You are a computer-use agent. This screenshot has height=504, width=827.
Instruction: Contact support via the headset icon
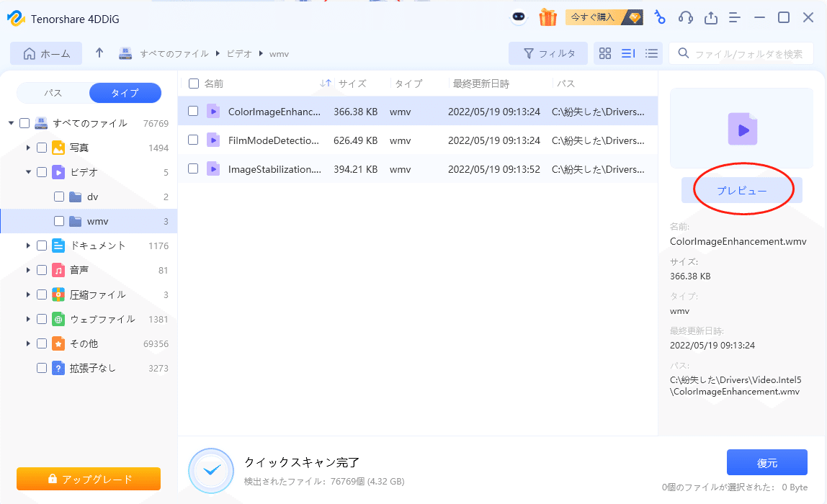point(685,17)
